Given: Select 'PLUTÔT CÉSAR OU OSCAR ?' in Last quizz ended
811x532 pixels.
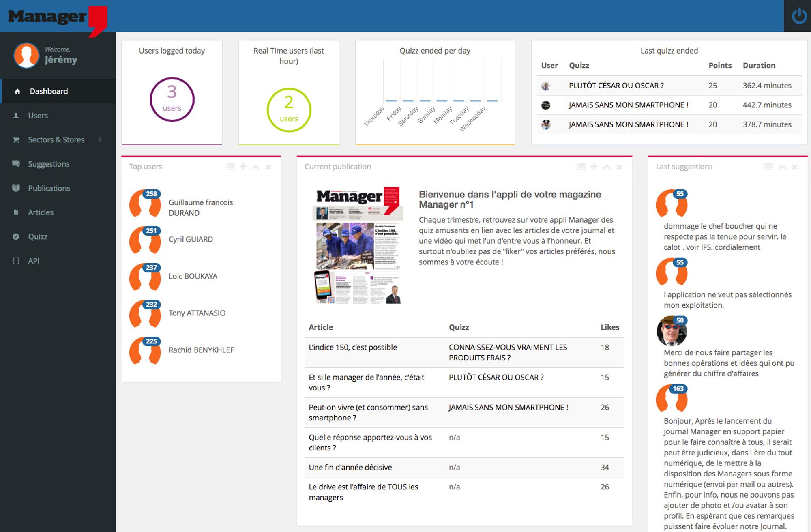Looking at the screenshot, I should pos(616,86).
